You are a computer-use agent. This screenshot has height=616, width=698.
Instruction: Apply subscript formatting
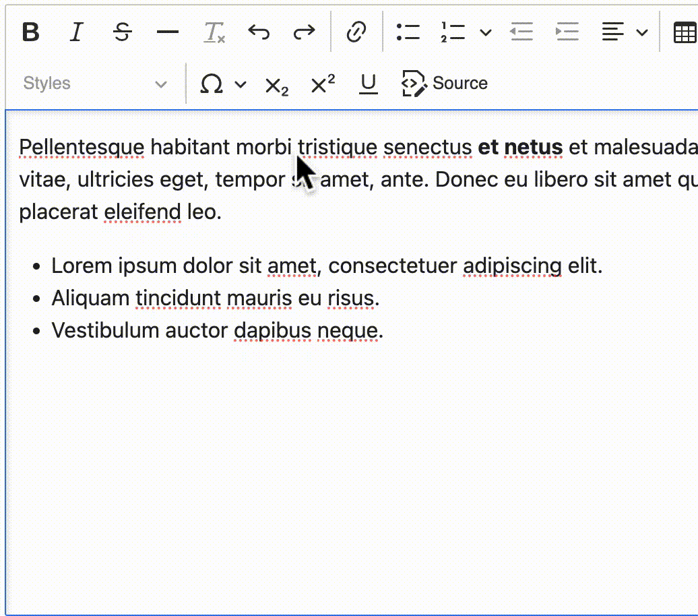[276, 84]
